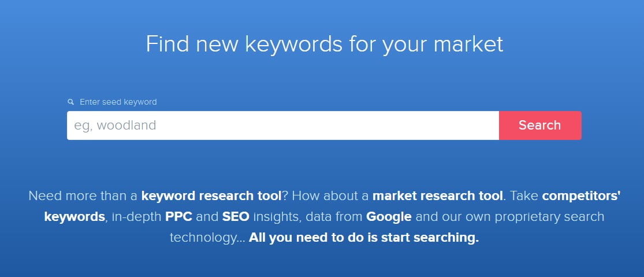Click the bold 'Google' text

[389, 217]
